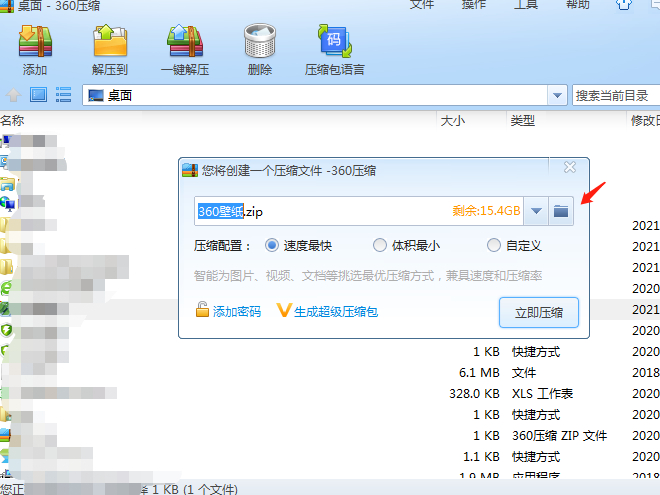Sort by the 大小 column header
Image resolution: width=660 pixels, height=495 pixels.
pos(452,121)
